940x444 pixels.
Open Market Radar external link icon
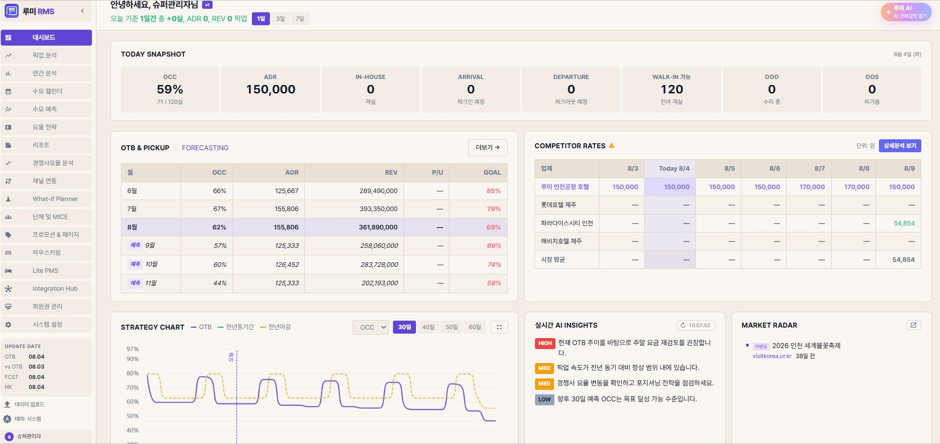coord(913,325)
